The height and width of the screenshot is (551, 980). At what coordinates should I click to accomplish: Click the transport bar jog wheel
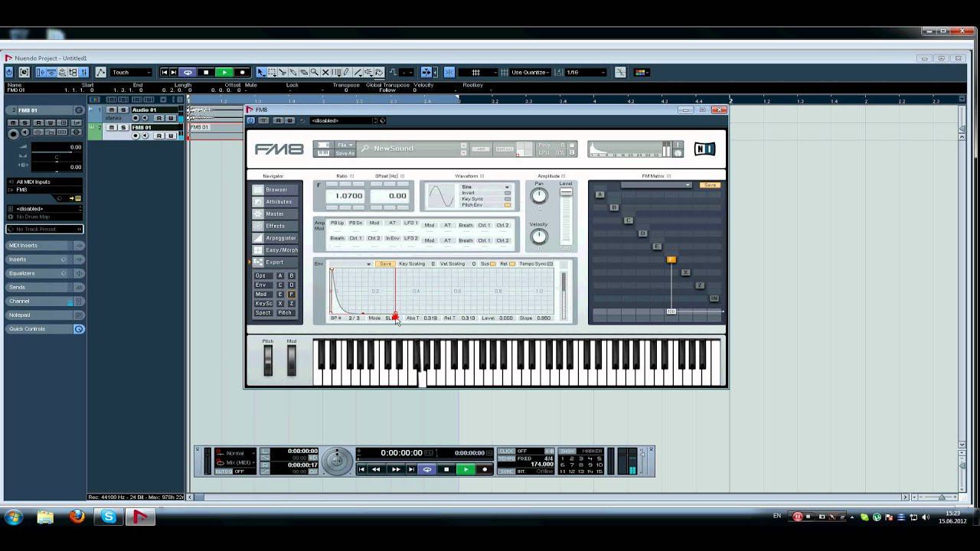click(x=337, y=461)
